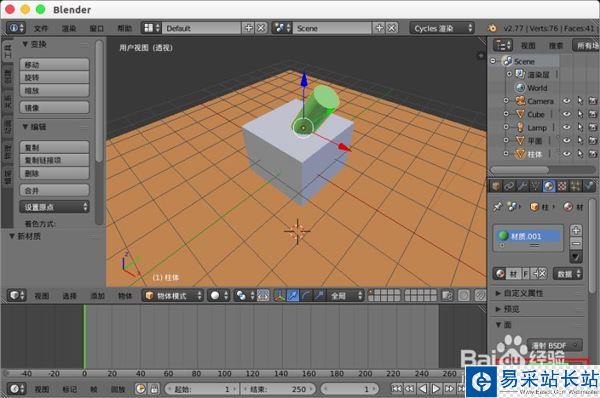Toggle visibility eye for 平面

(x=567, y=140)
